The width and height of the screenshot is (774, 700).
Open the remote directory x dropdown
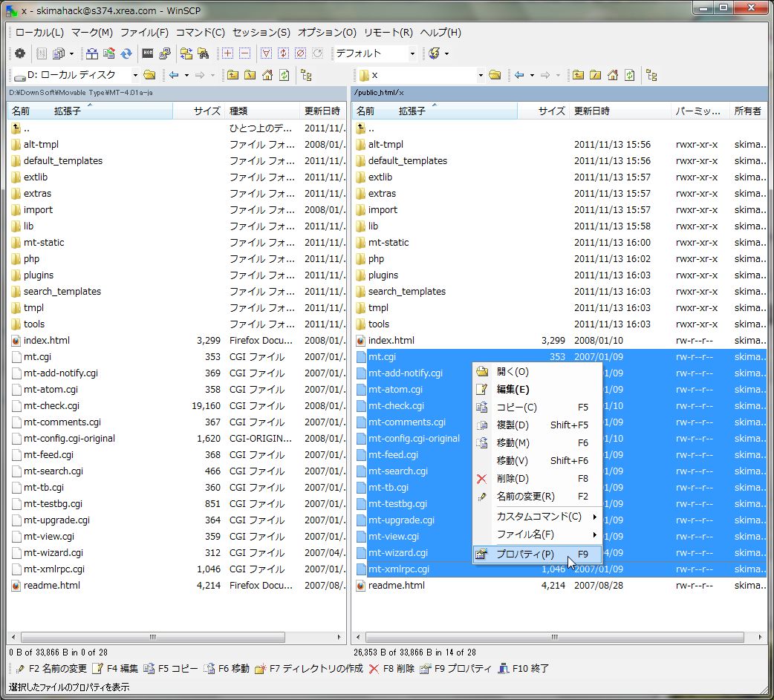pyautogui.click(x=481, y=75)
